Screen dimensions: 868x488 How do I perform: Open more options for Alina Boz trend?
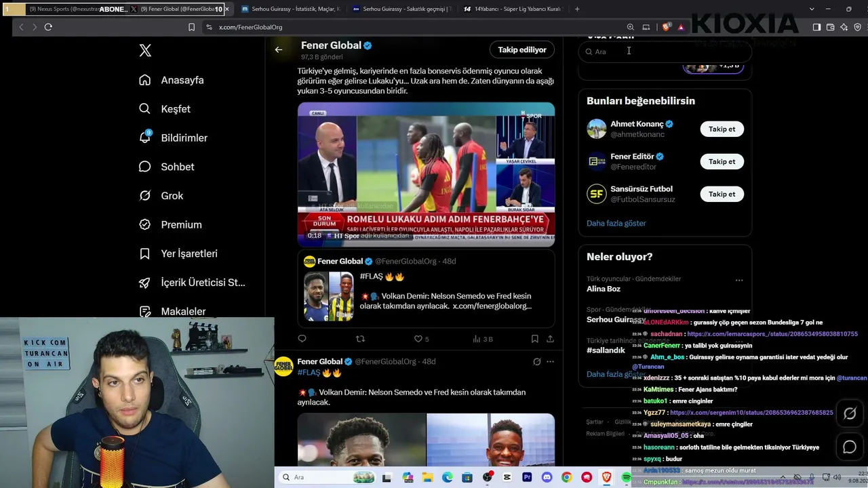[739, 280]
